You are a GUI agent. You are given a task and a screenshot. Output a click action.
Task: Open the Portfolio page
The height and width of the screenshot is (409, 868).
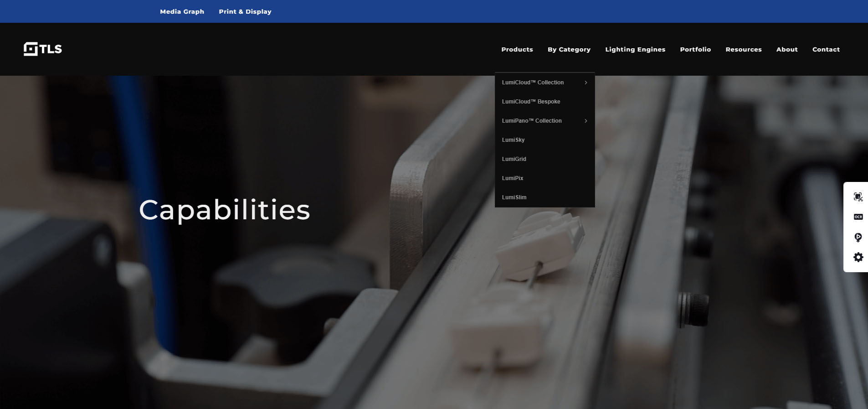pyautogui.click(x=695, y=49)
